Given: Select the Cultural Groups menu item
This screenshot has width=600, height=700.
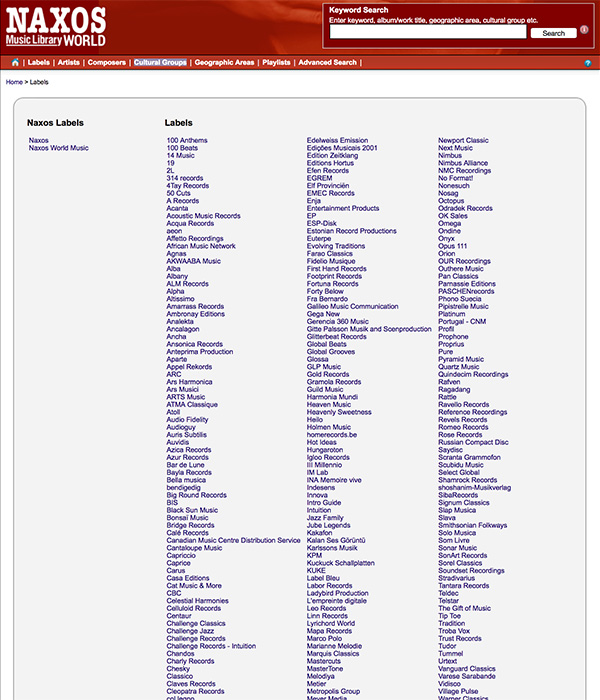Looking at the screenshot, I should pos(160,62).
